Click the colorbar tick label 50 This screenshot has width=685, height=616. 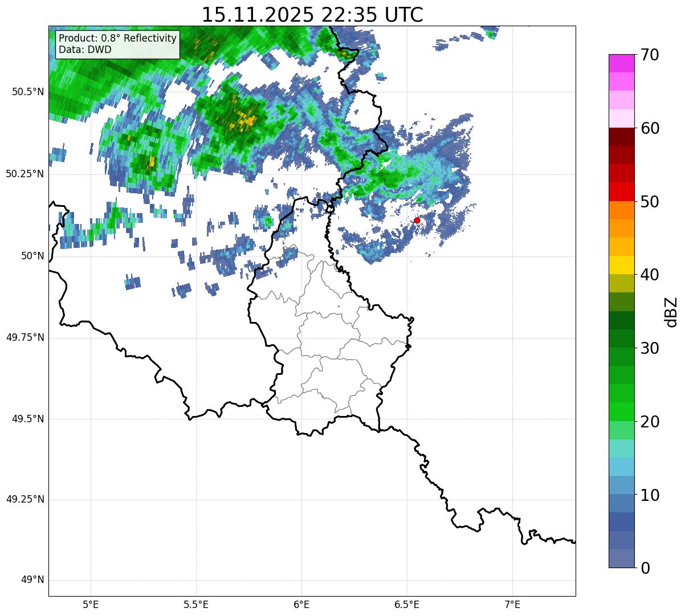tap(650, 202)
